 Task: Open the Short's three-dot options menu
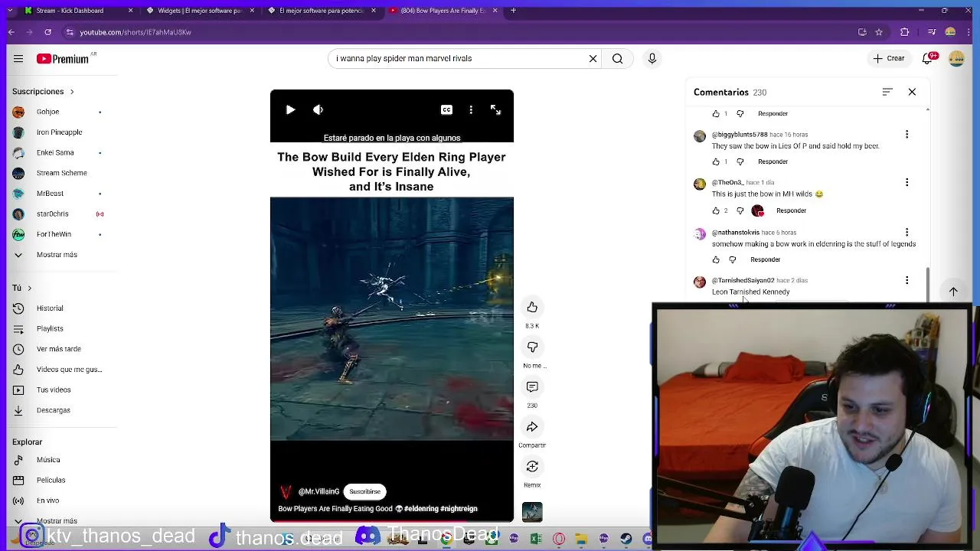(x=471, y=109)
